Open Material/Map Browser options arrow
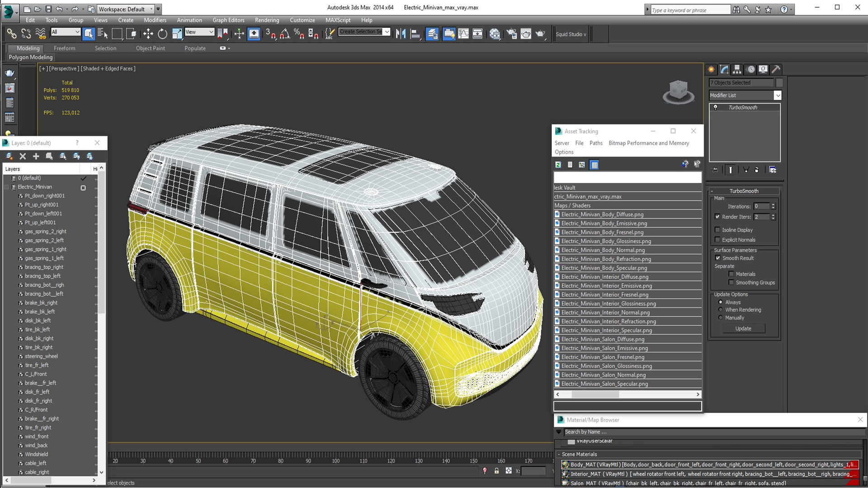Screen dimensions: 868x488 coord(559,432)
